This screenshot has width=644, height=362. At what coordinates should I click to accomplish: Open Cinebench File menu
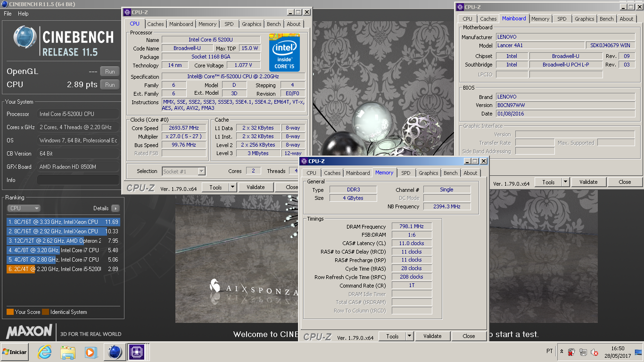pos(8,14)
